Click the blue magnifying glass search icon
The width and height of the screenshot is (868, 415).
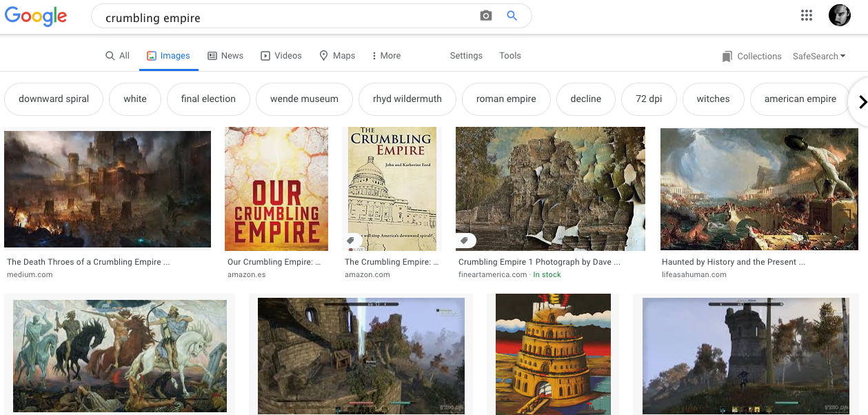512,16
